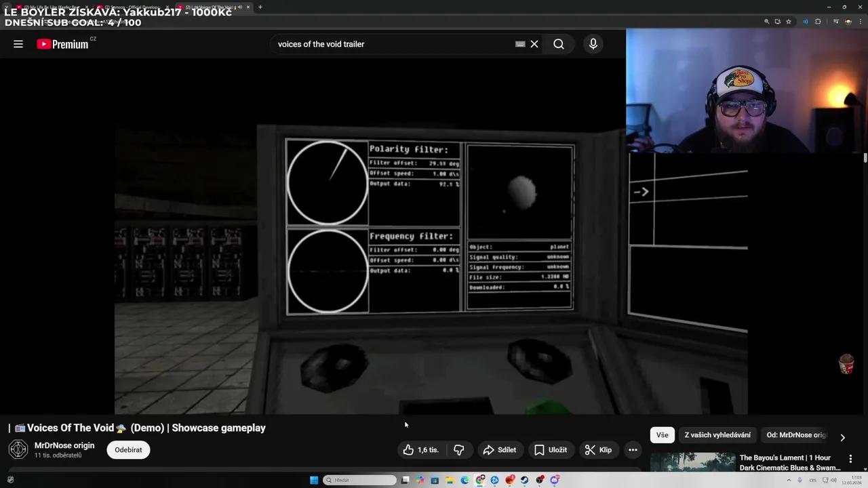
Task: Go to YouTube Premium home logo
Action: click(63, 44)
